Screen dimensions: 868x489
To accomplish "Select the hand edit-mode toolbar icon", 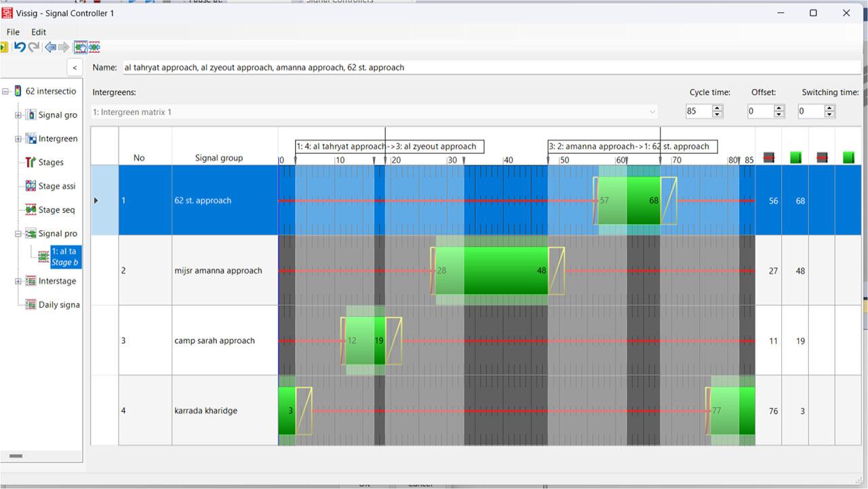I will (79, 47).
